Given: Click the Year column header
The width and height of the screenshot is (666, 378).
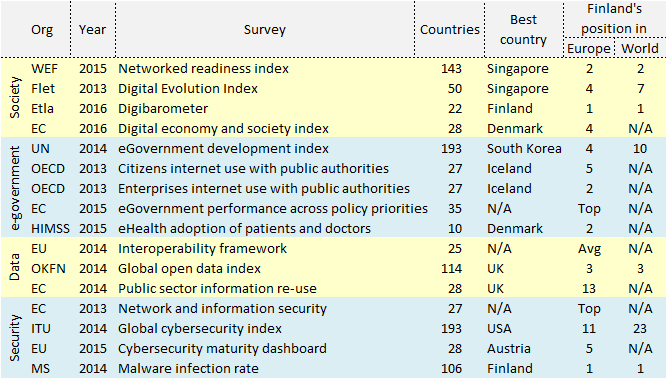Looking at the screenshot, I should (92, 30).
